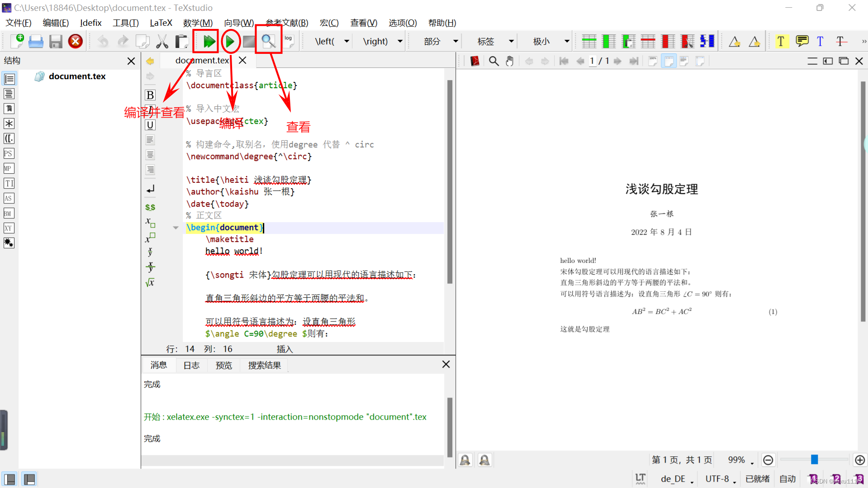Click the Stop compile gray square

pyautogui.click(x=249, y=42)
